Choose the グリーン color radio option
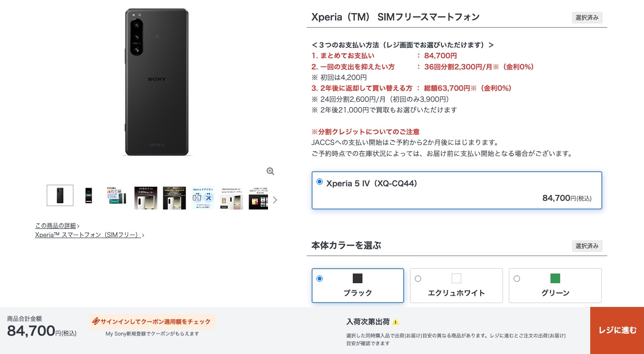 tap(517, 279)
